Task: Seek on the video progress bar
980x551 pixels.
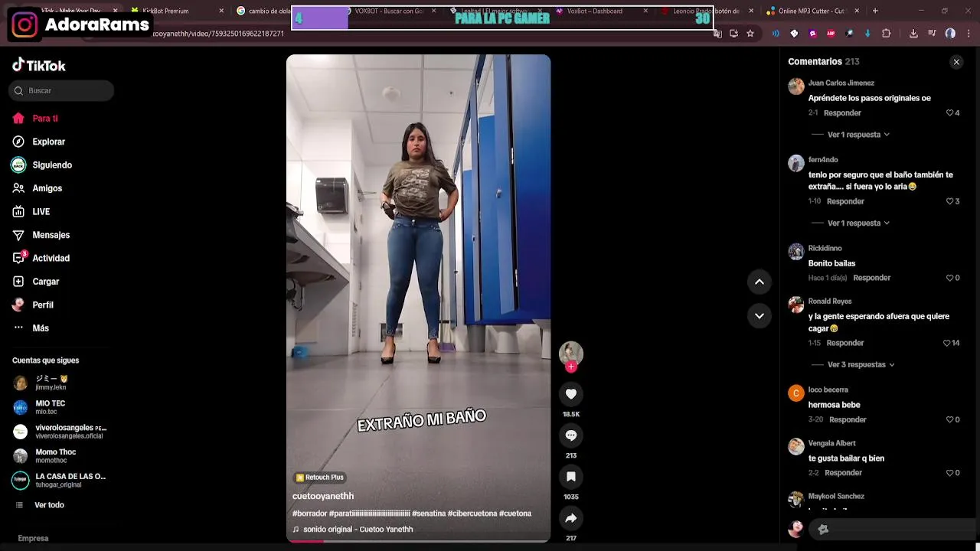Action: click(418, 540)
